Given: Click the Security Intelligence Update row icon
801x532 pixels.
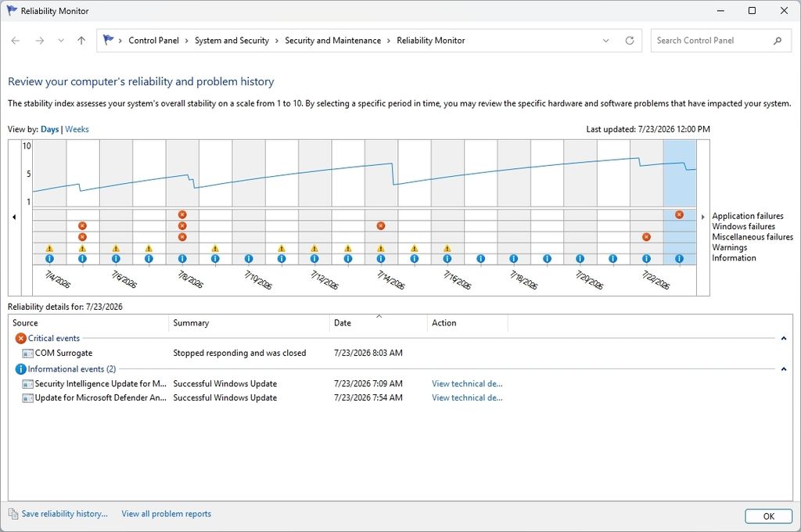Looking at the screenshot, I should (27, 384).
